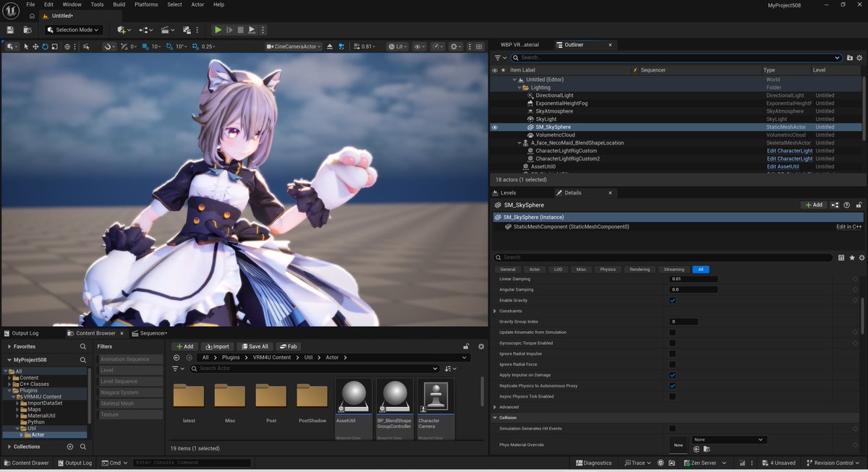This screenshot has height=472, width=868.
Task: Uncheck Apply Impulse on Damage
Action: pyautogui.click(x=673, y=375)
